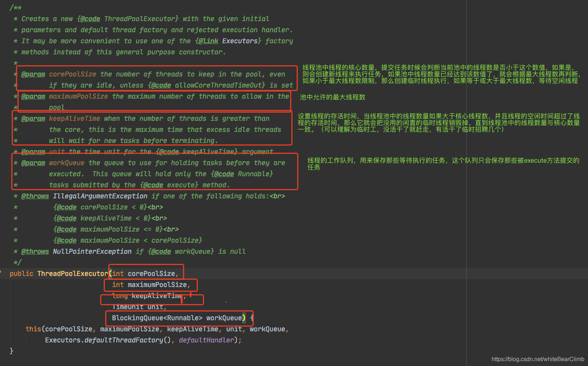This screenshot has width=588, height=366.
Task: Select maximumPoolSize in the constructor signature
Action: click(157, 285)
